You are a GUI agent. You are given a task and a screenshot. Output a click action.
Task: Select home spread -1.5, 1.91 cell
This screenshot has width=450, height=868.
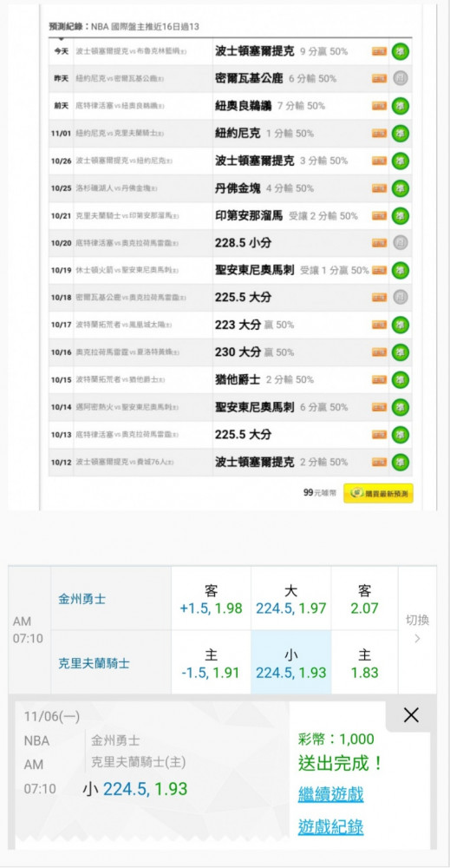[212, 662]
